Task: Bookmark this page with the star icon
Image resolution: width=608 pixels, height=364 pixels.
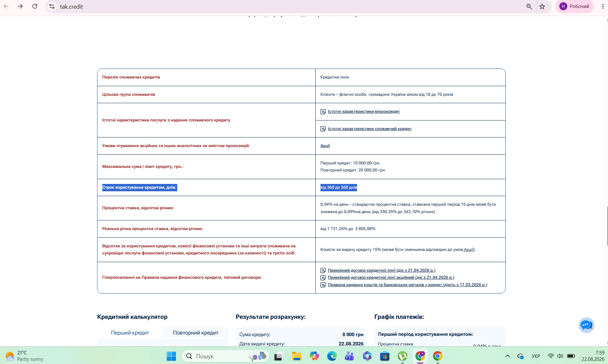Action: [x=542, y=6]
